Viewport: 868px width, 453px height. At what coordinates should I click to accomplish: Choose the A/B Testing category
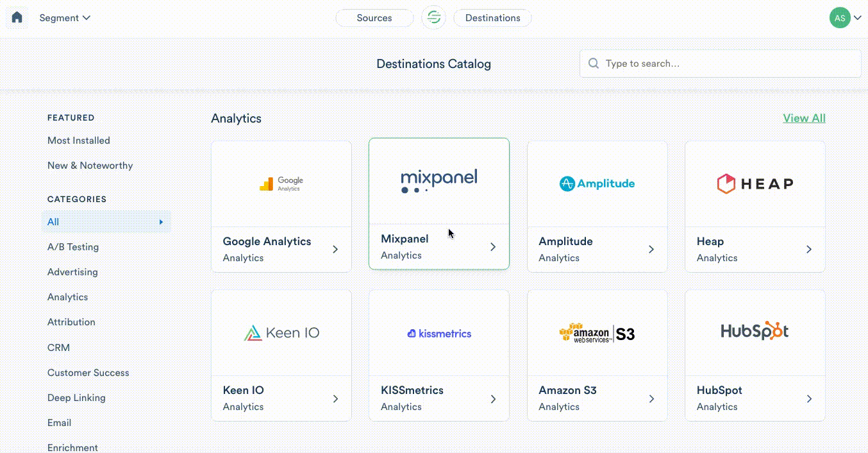[x=73, y=247]
